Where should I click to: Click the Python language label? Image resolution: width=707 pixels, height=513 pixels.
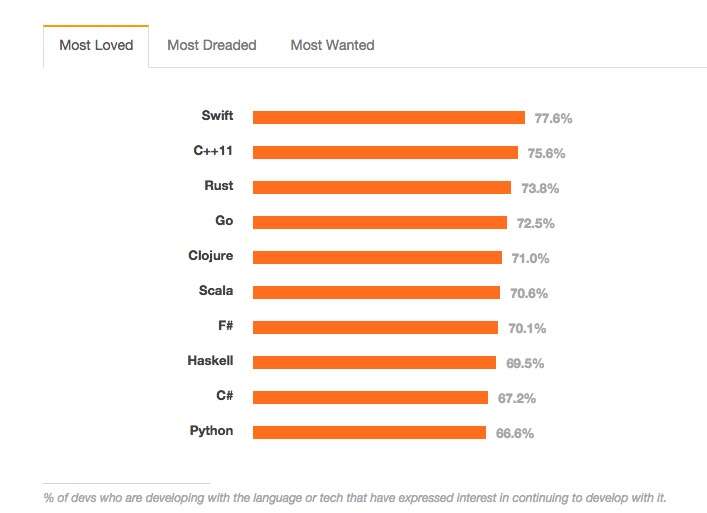point(211,431)
